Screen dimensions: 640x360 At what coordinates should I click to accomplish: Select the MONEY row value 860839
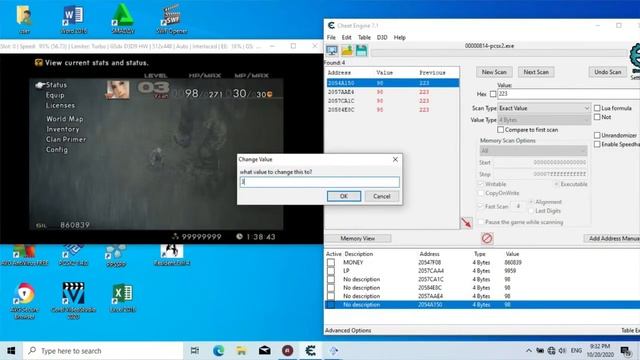pyautogui.click(x=513, y=262)
